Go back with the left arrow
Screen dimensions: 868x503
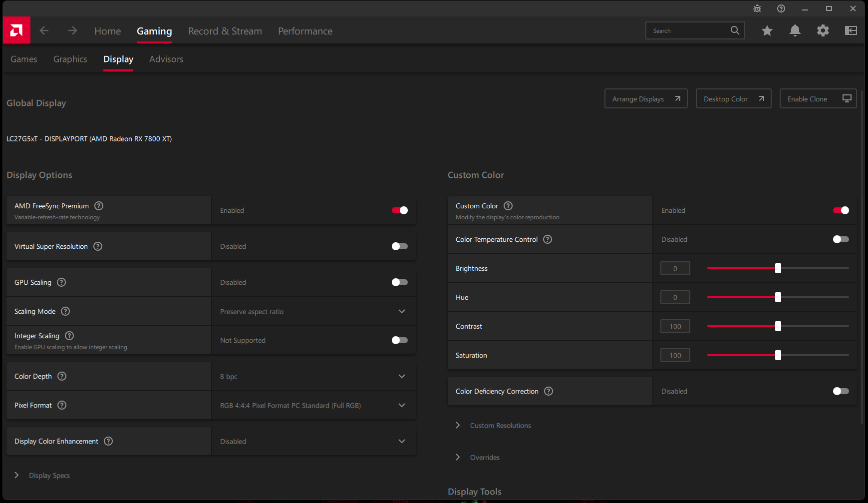(44, 31)
